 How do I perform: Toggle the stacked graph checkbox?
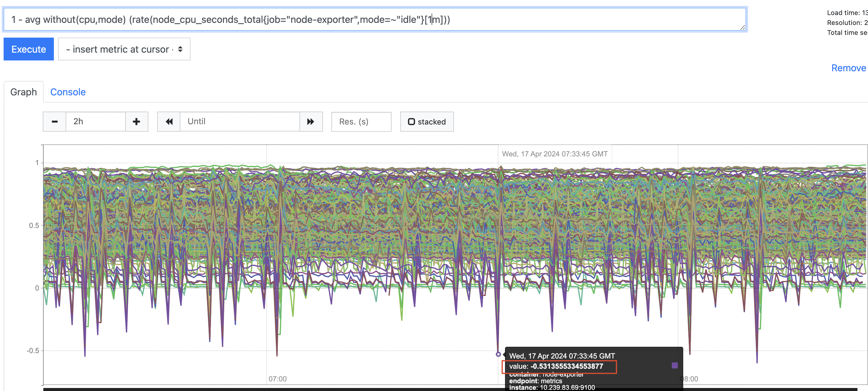411,122
